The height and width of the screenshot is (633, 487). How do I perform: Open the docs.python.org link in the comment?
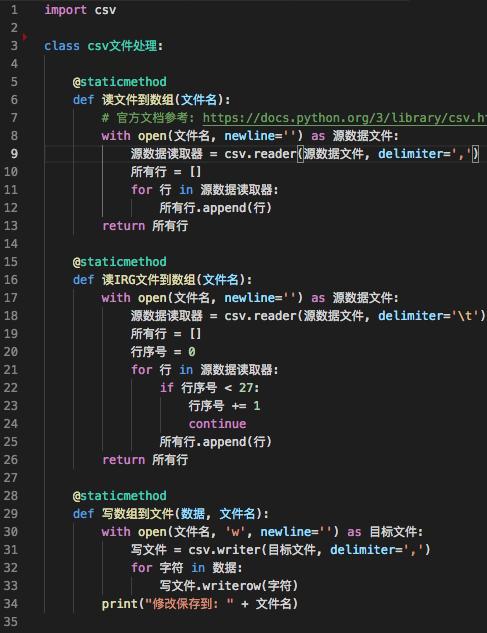[x=344, y=118]
